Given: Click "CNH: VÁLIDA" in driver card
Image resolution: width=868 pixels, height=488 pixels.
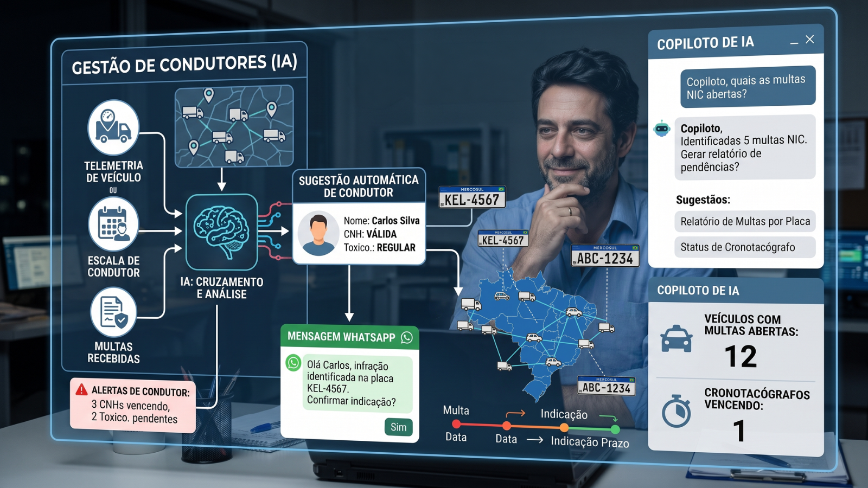Looking at the screenshot, I should [370, 234].
